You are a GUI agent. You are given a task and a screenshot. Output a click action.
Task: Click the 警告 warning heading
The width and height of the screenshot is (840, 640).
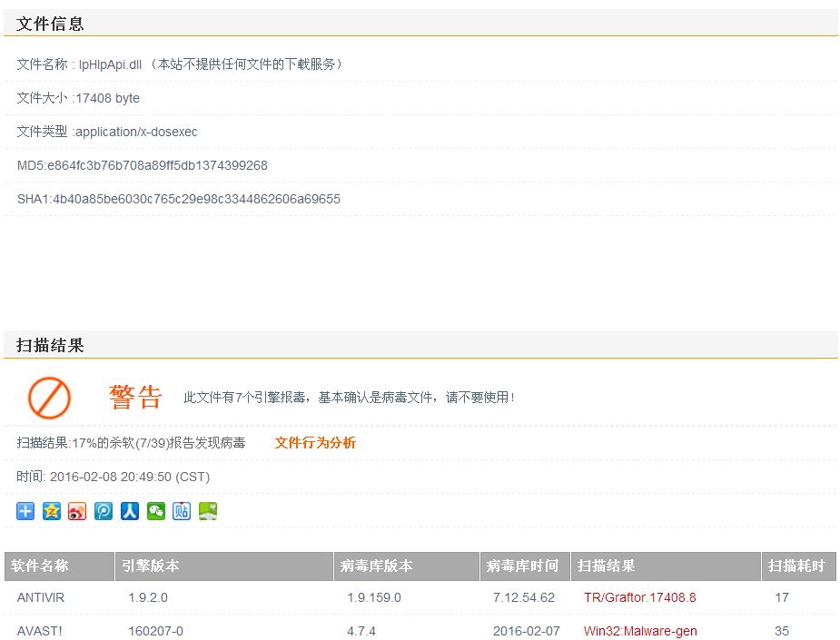click(135, 398)
